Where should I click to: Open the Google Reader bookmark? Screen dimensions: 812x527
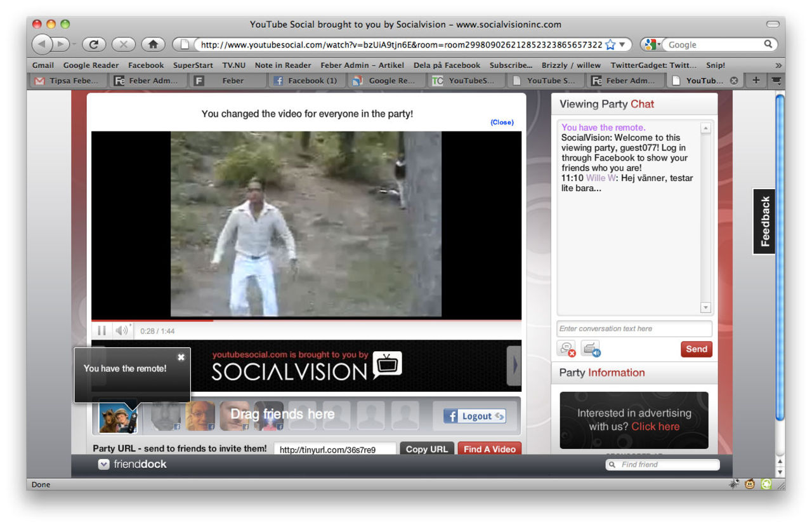(91, 65)
